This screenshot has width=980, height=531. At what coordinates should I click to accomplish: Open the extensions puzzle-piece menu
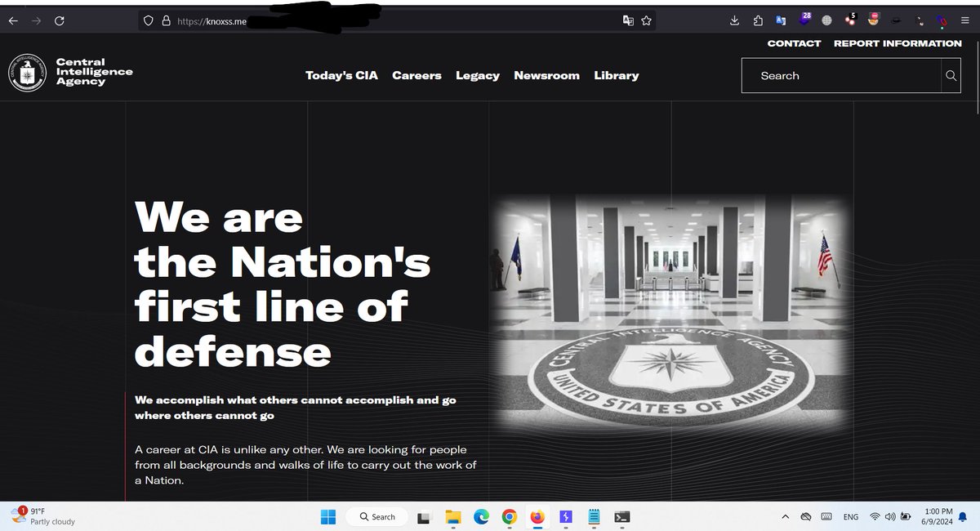coord(758,21)
